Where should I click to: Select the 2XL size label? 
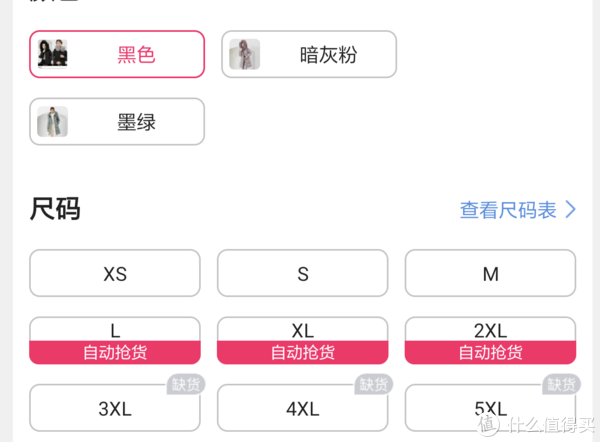click(491, 331)
